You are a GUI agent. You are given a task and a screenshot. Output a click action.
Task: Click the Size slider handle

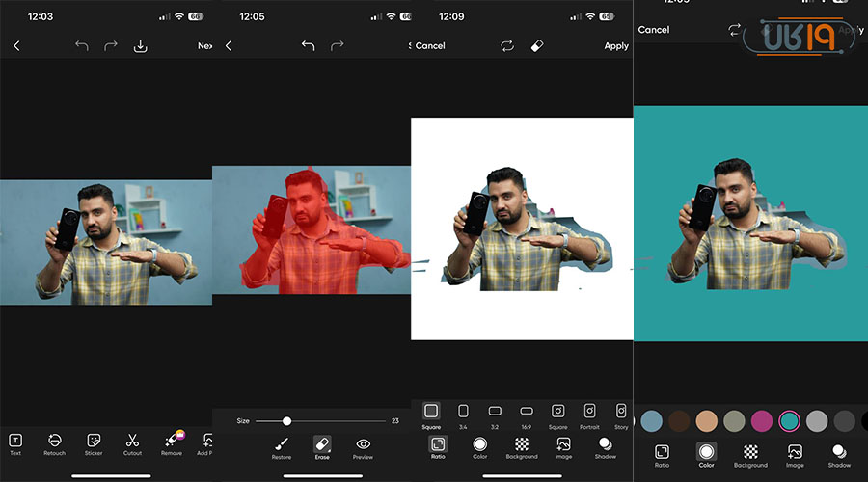286,421
